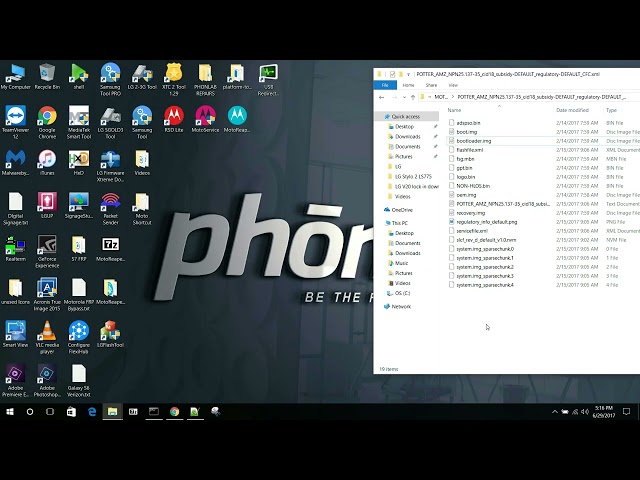Launch USB Redirector shortcut
The image size is (640, 480).
[268, 80]
